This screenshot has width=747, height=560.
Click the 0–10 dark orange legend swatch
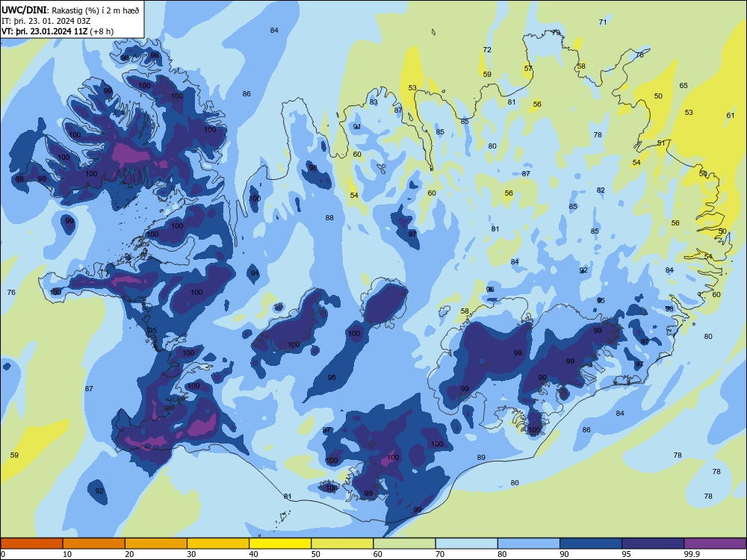tap(31, 544)
